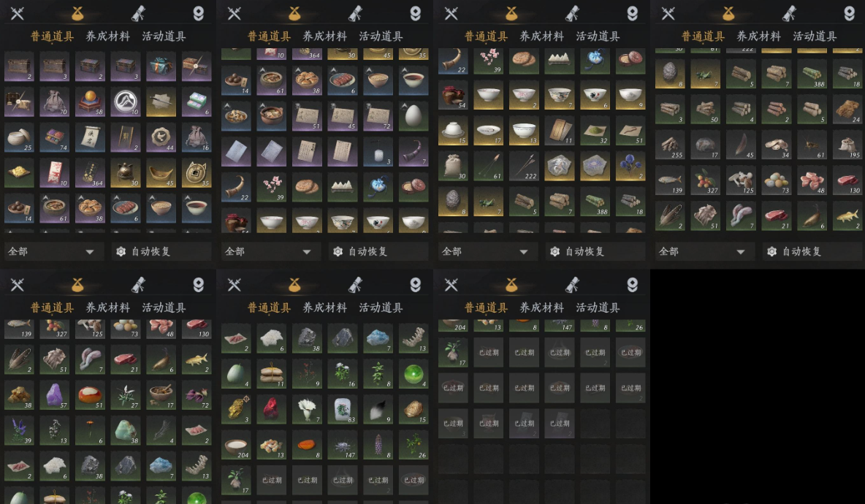Click crossed swords icon in the treasure chest panel
The height and width of the screenshot is (504, 865).
tap(17, 12)
